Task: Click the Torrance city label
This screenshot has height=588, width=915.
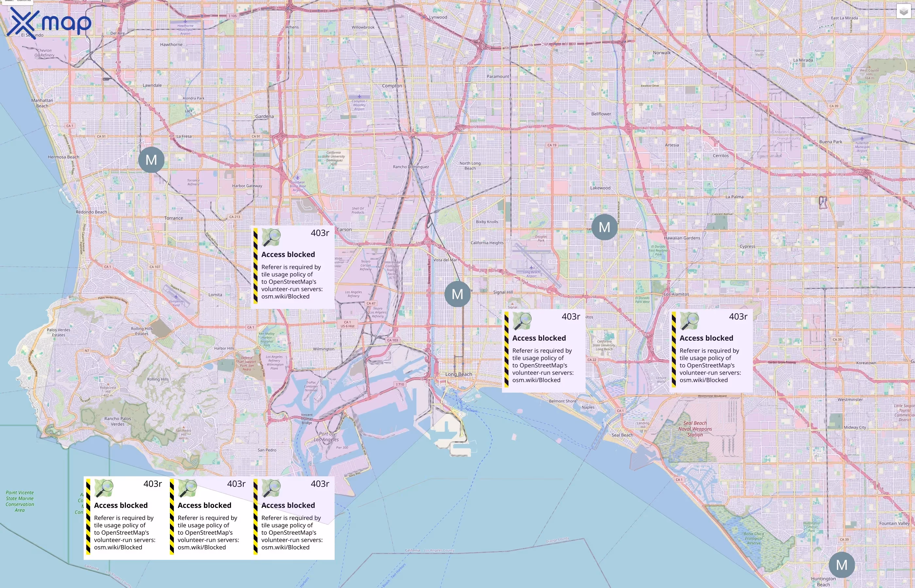Action: pos(174,218)
